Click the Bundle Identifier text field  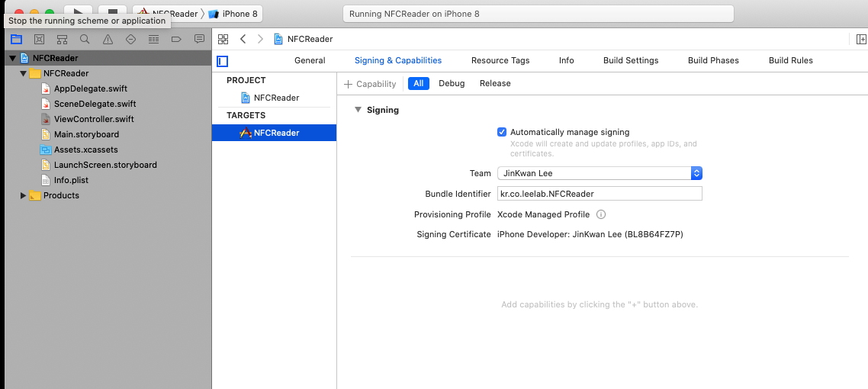pyautogui.click(x=599, y=194)
